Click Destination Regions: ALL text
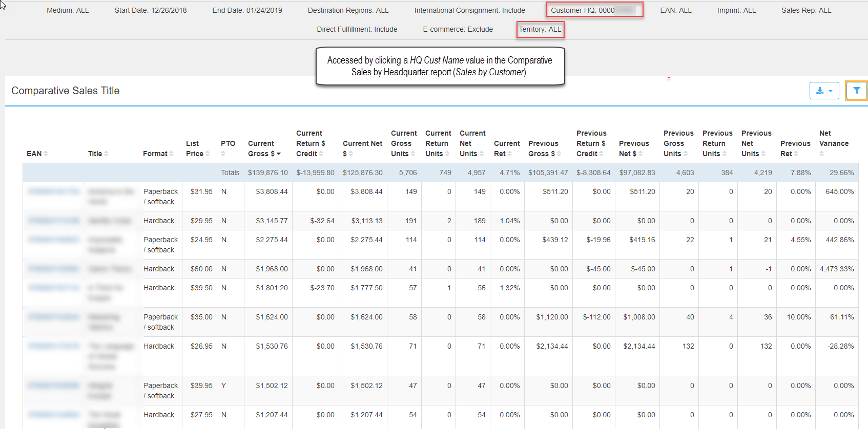This screenshot has height=429, width=868. tap(348, 10)
